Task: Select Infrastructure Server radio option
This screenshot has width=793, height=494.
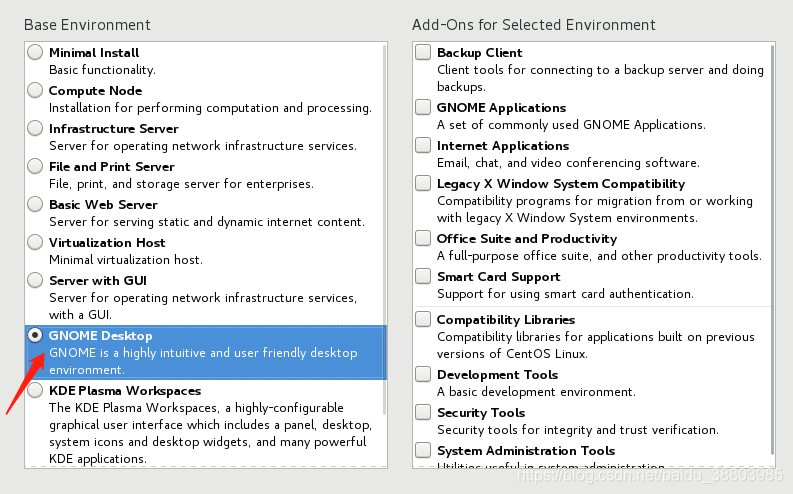Action: click(36, 128)
